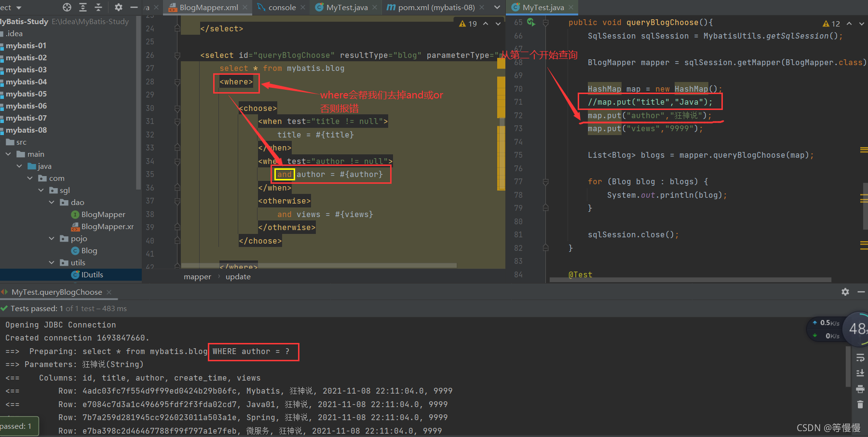The image size is (868, 437).
Task: Show hidden editor tabs dropdown
Action: coord(497,7)
